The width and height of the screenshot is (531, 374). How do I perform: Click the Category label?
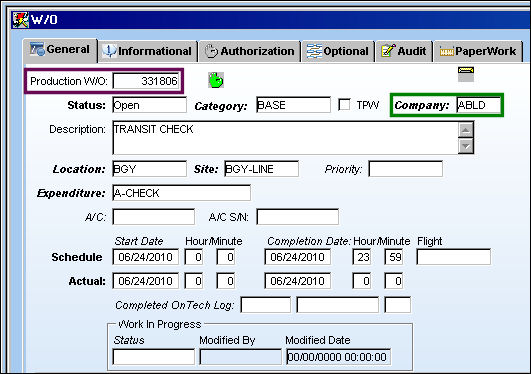(221, 106)
